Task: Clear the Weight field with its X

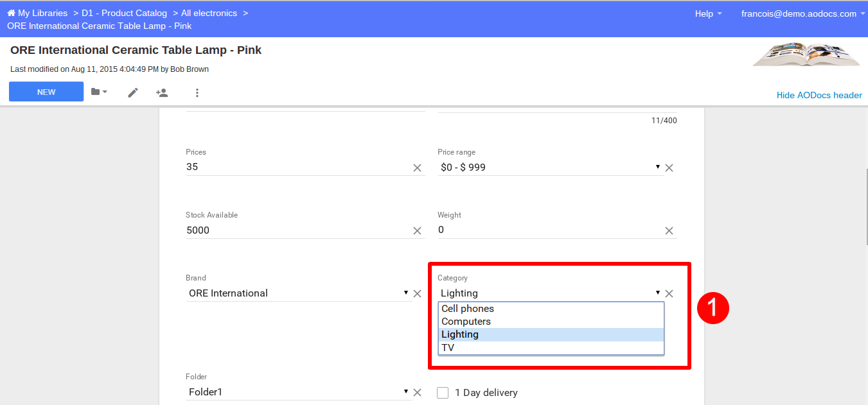Action: 669,230
